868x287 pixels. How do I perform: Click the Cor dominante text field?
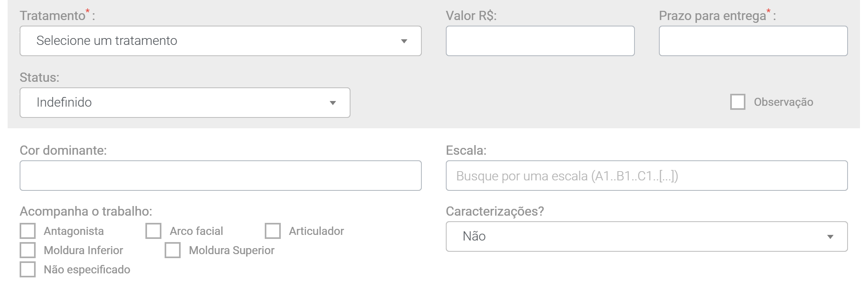pos(221,176)
